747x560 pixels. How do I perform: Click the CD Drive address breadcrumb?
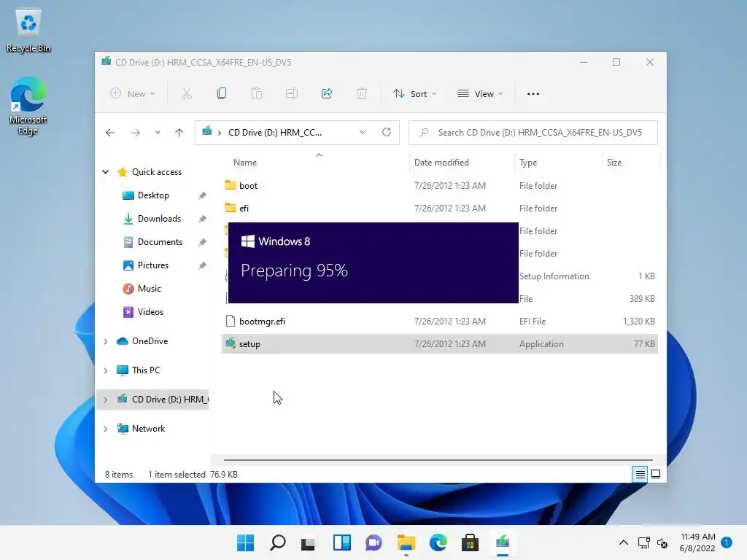coord(275,133)
